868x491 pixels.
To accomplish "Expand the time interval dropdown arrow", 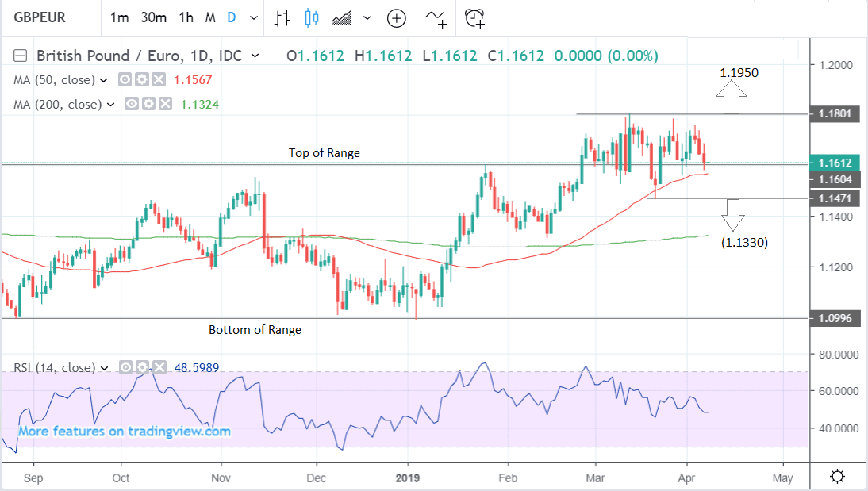I will (253, 18).
